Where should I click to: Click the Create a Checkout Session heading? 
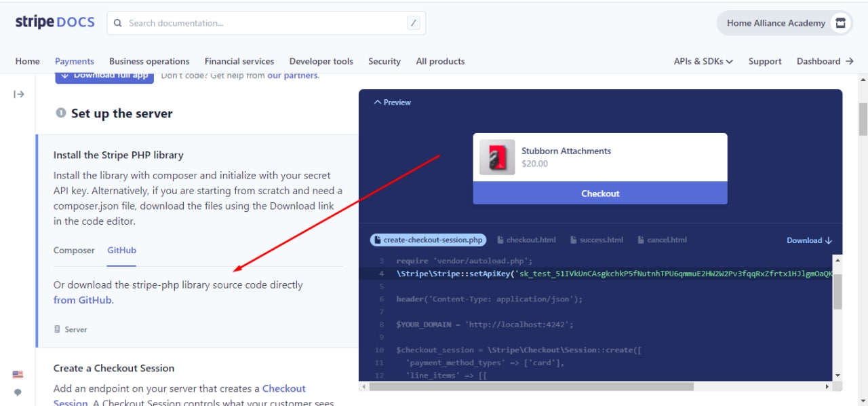tap(114, 368)
